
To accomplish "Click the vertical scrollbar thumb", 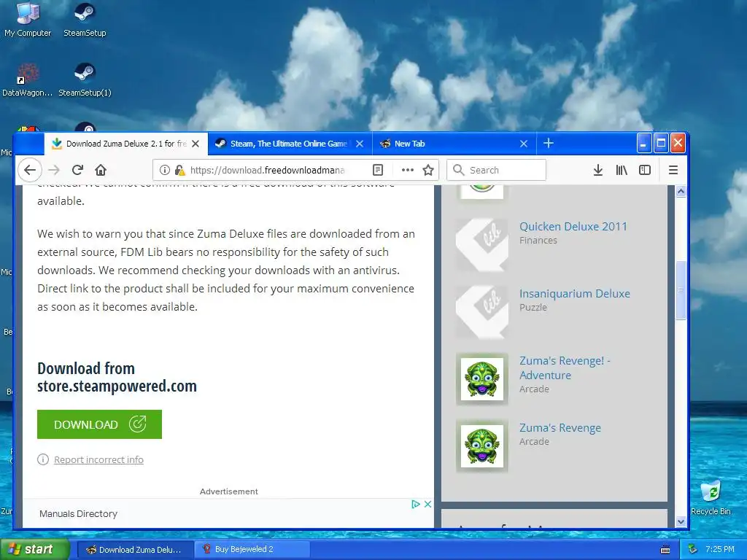I will (x=681, y=290).
